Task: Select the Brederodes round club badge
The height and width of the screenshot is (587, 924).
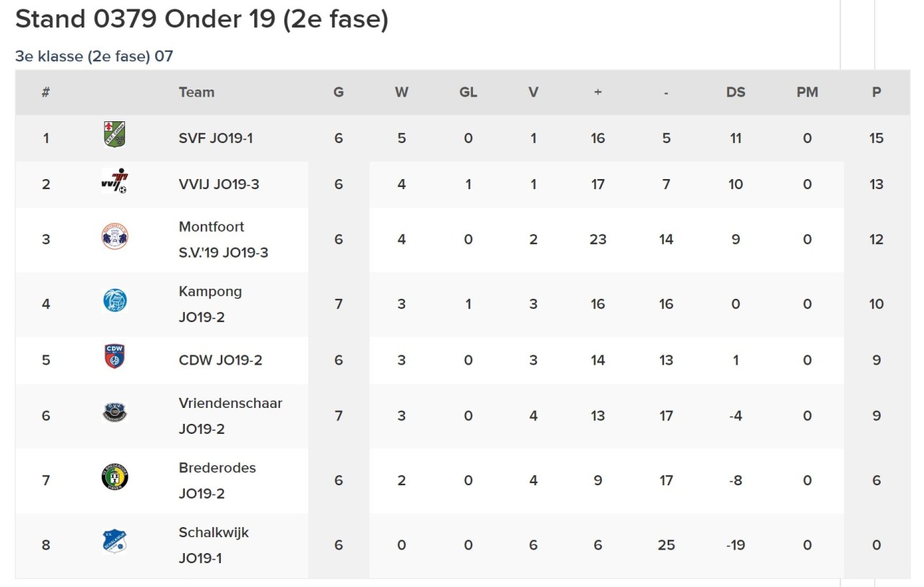Action: coord(115,477)
